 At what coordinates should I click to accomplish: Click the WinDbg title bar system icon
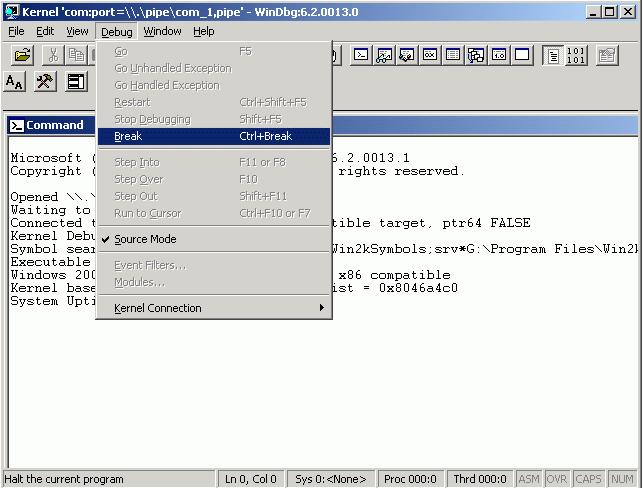12,12
